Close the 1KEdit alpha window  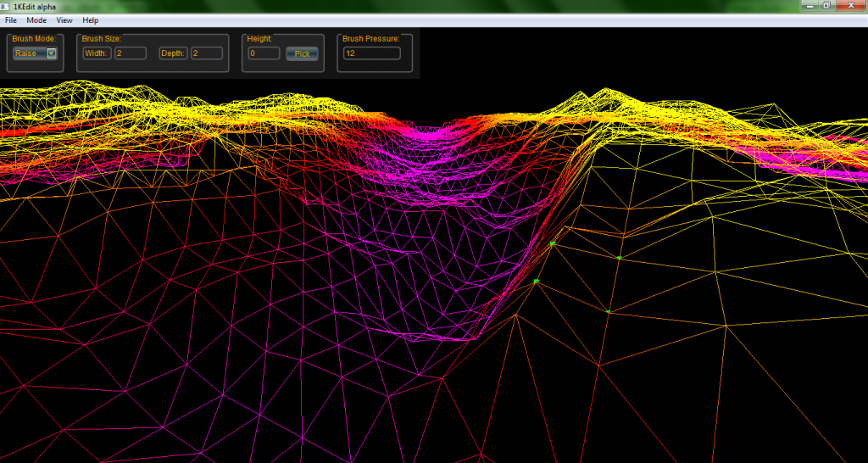click(x=850, y=5)
